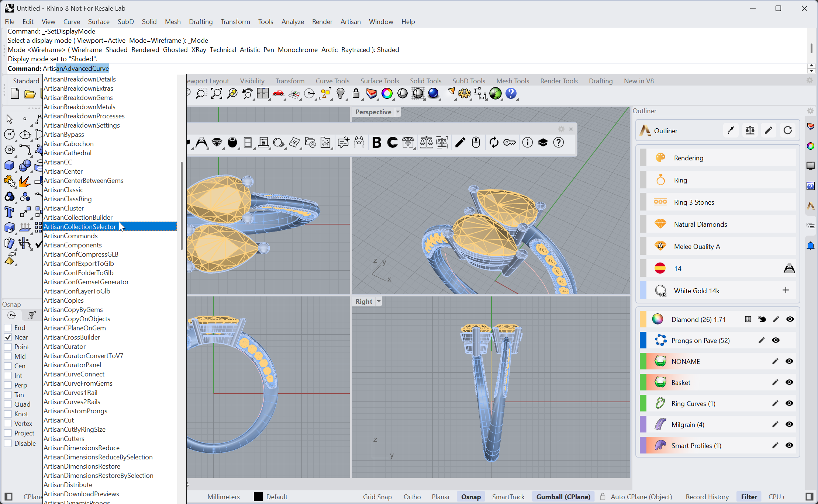
Task: Click the Open file folder icon
Action: 30,94
